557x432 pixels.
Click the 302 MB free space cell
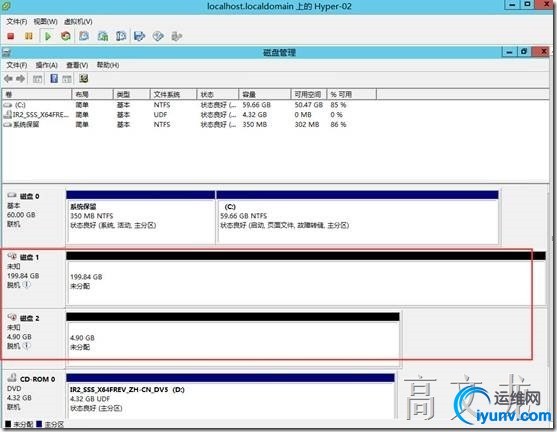pos(307,125)
